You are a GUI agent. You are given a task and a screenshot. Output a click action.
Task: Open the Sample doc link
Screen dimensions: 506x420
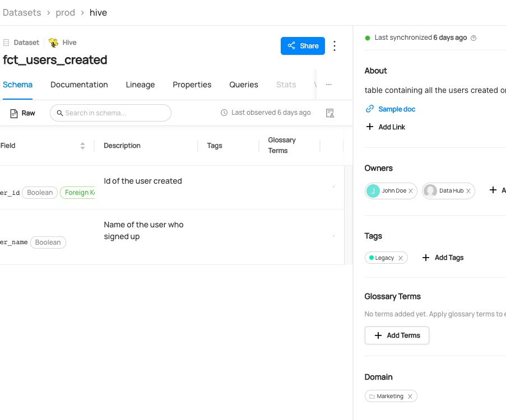pyautogui.click(x=397, y=109)
